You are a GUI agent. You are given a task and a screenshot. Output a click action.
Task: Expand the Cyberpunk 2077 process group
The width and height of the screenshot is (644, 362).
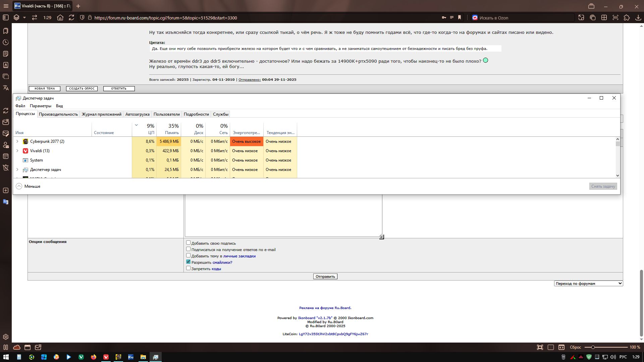(17, 141)
